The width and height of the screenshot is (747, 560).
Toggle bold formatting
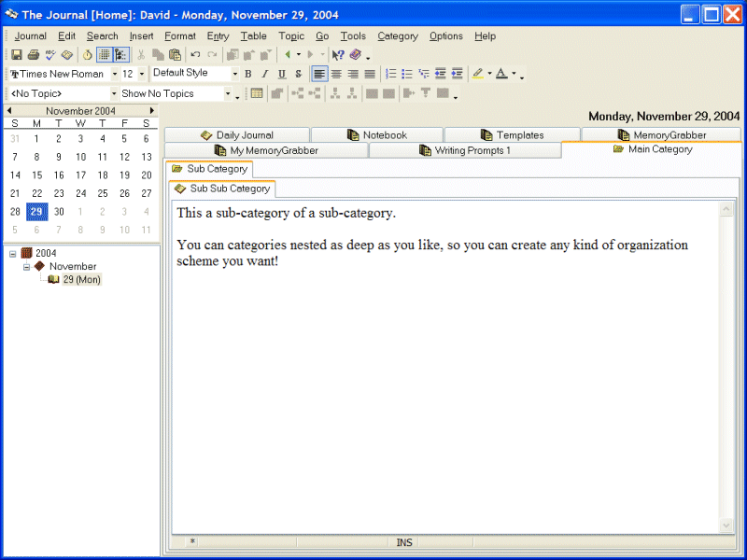pyautogui.click(x=247, y=74)
